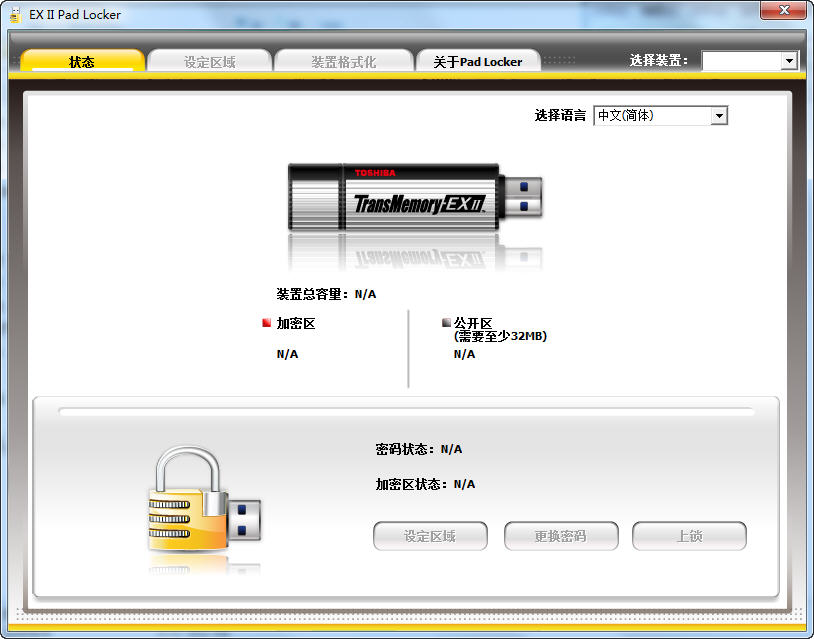The image size is (814, 639).
Task: Click the 密码状态: N/A text
Action: [x=419, y=449]
